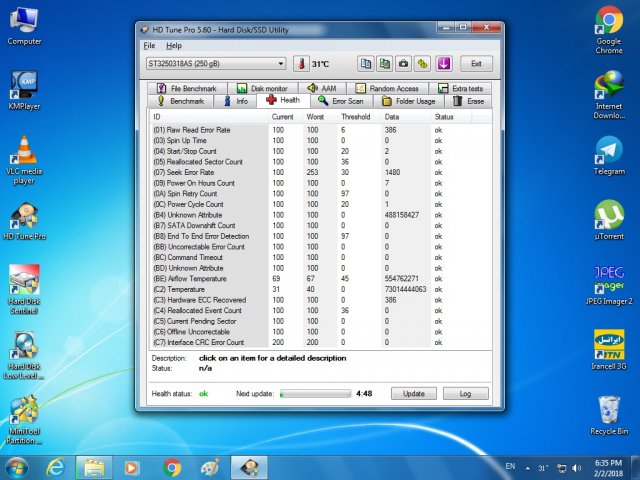Click the thermometer temperature icon

pos(301,64)
